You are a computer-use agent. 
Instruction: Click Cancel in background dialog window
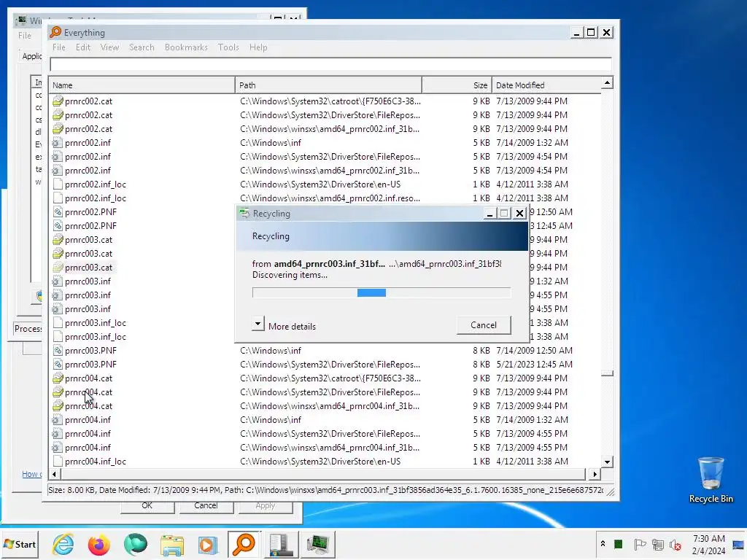click(206, 506)
